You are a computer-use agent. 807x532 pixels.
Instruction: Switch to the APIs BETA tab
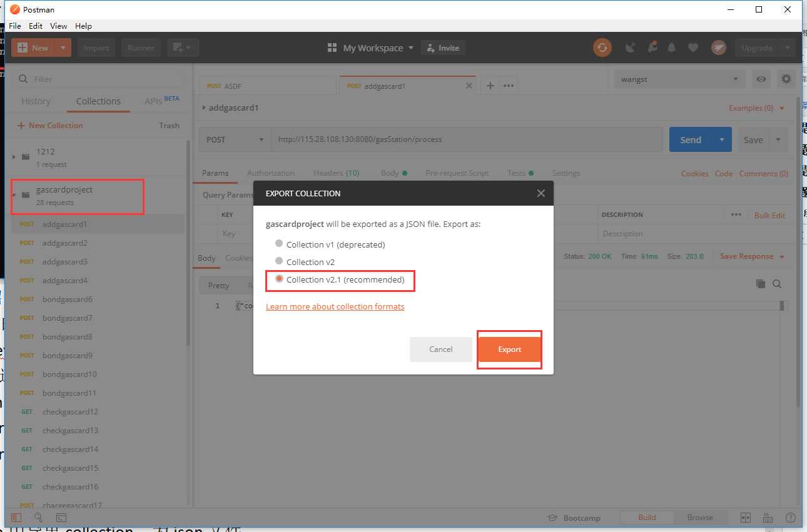pos(162,101)
